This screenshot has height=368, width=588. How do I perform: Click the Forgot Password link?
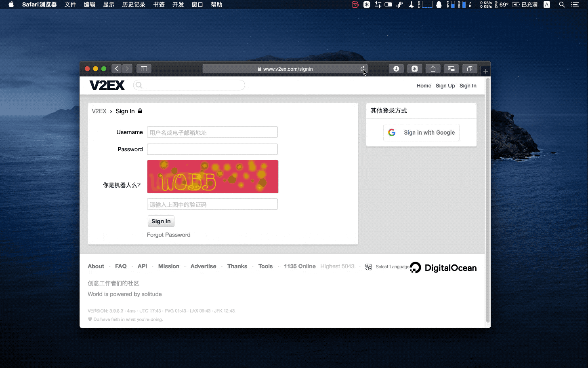pos(169,235)
